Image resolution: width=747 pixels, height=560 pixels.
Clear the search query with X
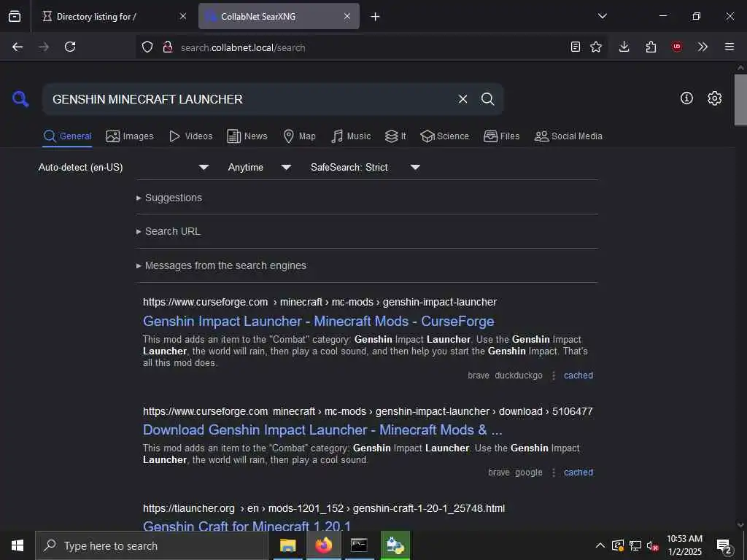point(462,99)
